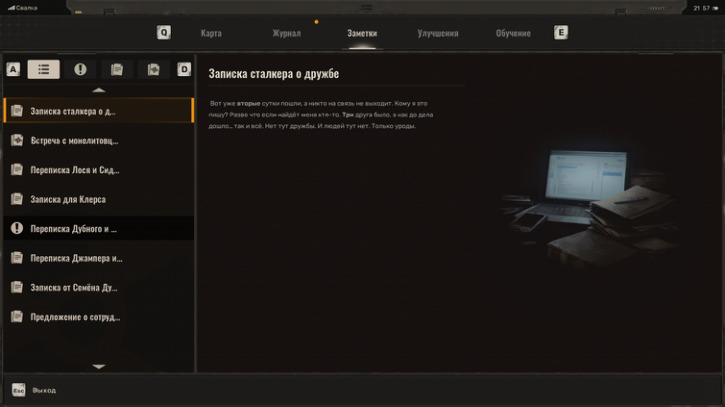Click document icon of Предложение о сотруд

click(17, 316)
